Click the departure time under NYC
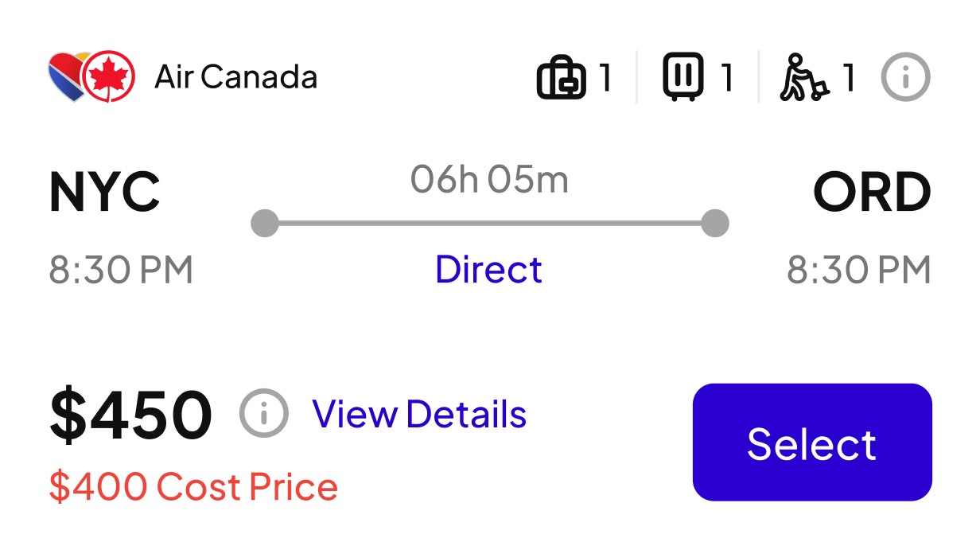This screenshot has height=542, width=980. [x=121, y=271]
